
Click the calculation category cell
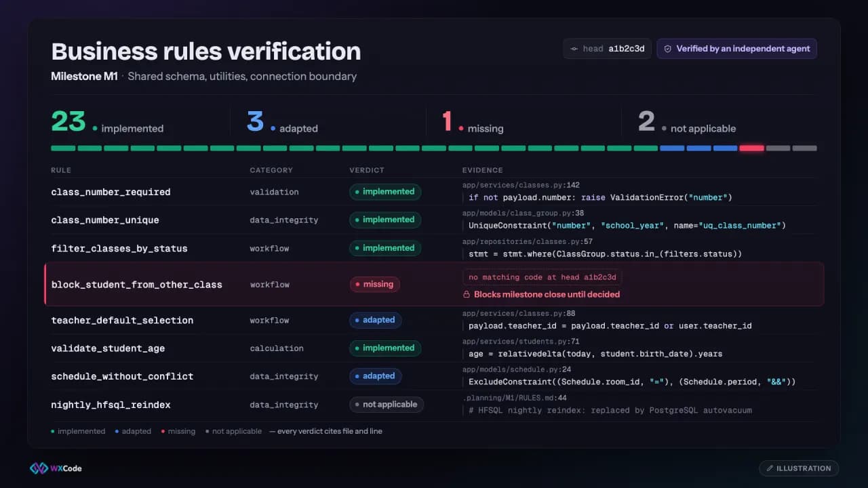point(277,348)
